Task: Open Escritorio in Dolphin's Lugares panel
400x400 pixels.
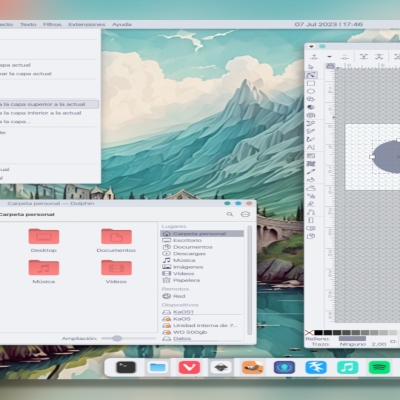Action: (202, 240)
